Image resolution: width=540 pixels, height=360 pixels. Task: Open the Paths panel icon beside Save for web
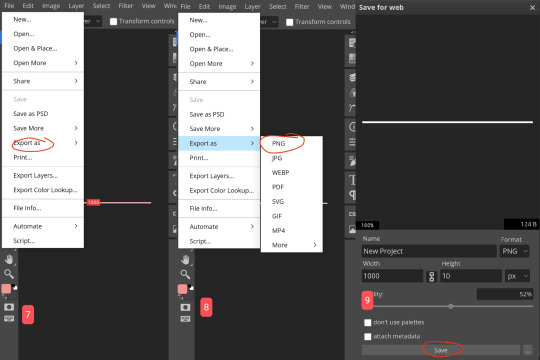point(352,108)
